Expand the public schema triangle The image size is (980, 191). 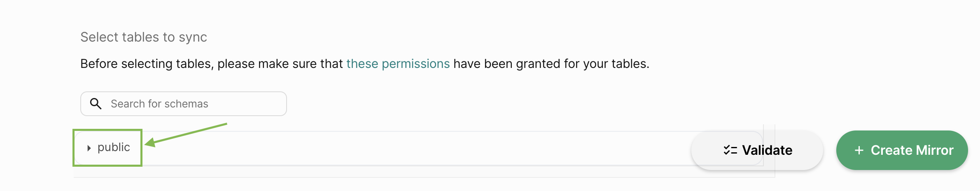point(89,148)
